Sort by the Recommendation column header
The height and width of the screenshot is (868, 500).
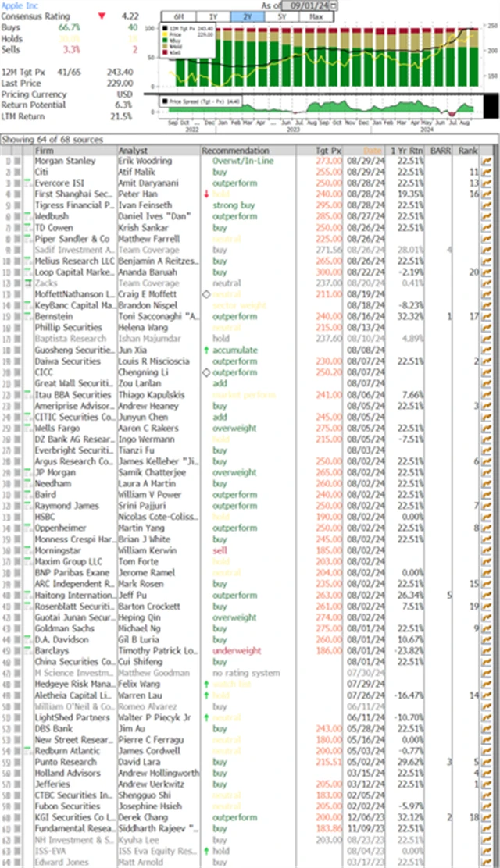pos(246,150)
